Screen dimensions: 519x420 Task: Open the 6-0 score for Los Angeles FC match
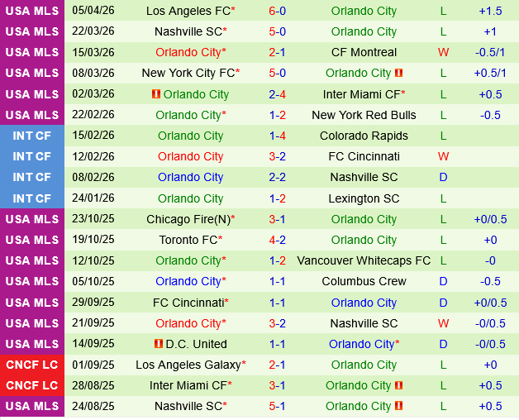[x=277, y=11]
